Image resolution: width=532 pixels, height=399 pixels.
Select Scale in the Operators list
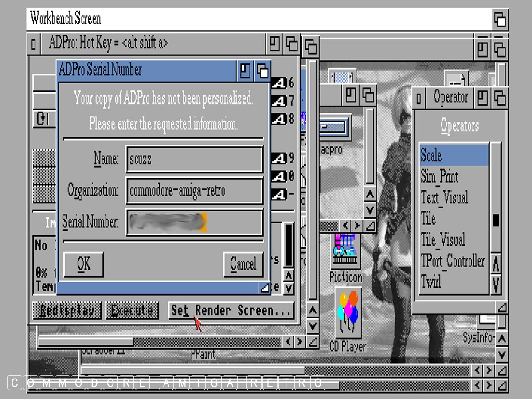click(x=454, y=156)
